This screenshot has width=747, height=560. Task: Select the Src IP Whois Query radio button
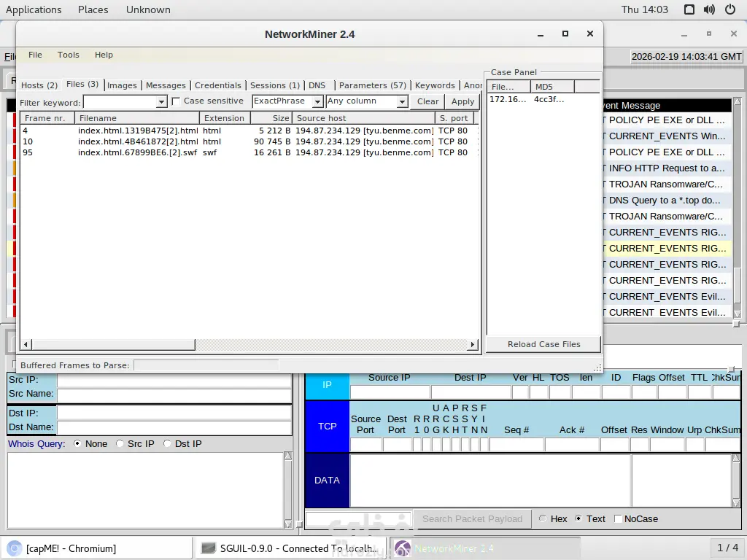[x=120, y=443]
